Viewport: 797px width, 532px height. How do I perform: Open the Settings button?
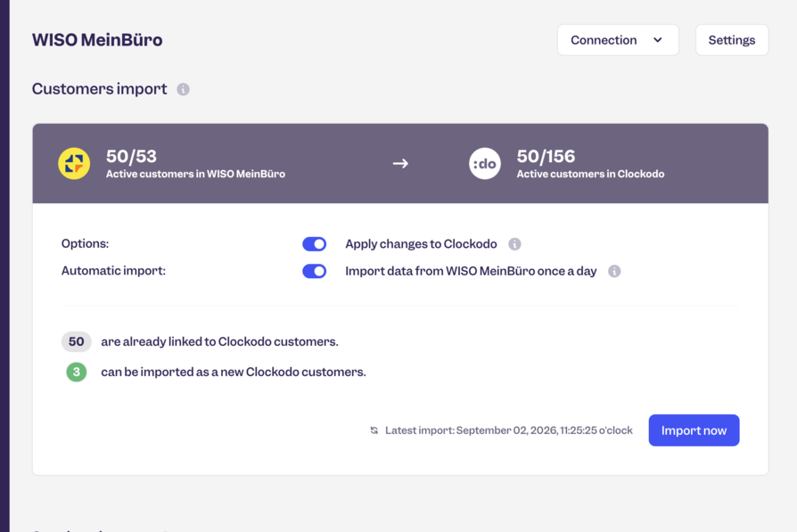tap(731, 40)
